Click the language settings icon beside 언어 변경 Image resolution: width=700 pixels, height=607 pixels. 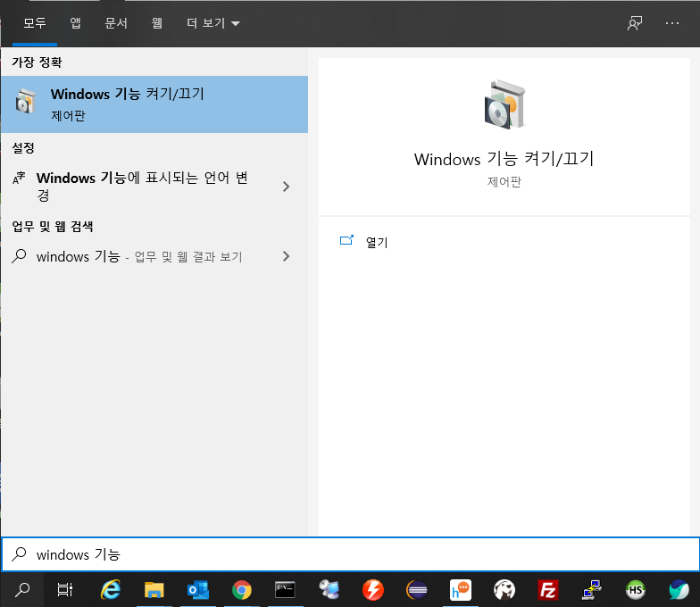19,179
